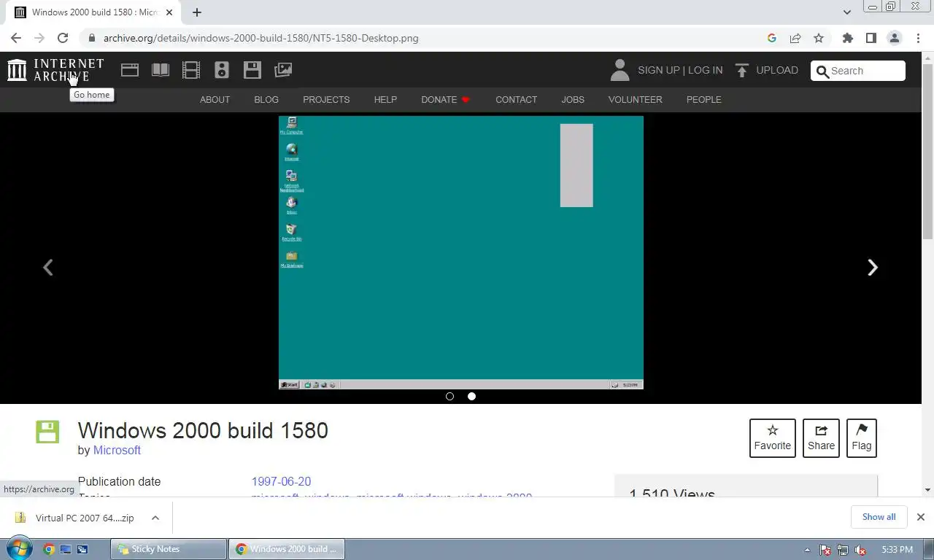This screenshot has width=934, height=560.
Task: Open the Software floppy disk icon
Action: coord(252,70)
